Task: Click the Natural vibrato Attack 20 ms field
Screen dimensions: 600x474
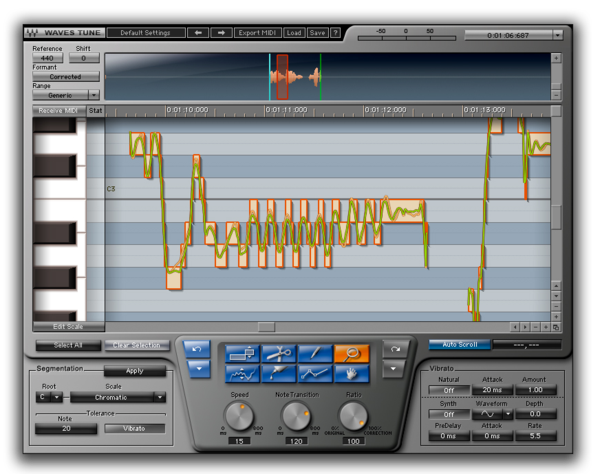Action: (x=492, y=390)
